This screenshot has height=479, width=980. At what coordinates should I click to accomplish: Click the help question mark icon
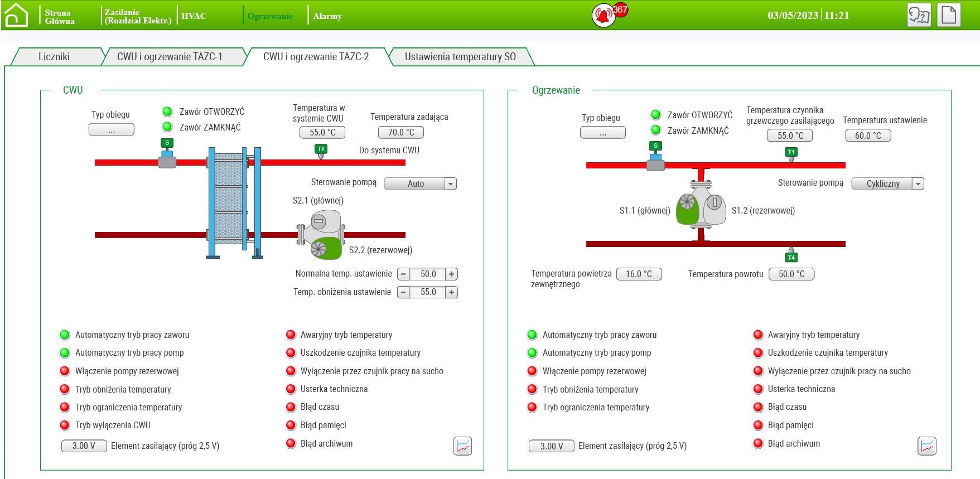tap(919, 15)
